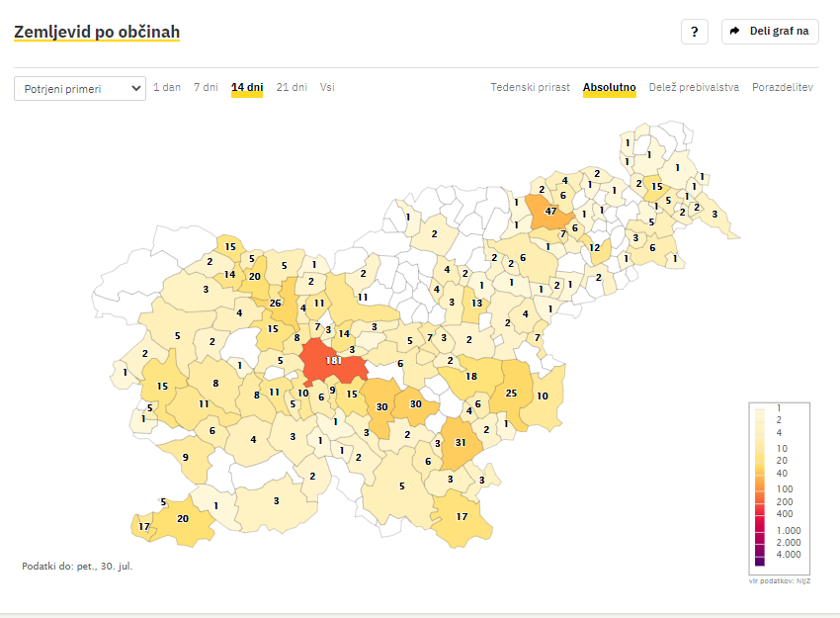Image resolution: width=840 pixels, height=618 pixels.
Task: Click the 'vir podatkov: NIJZ' source link
Action: [x=780, y=580]
